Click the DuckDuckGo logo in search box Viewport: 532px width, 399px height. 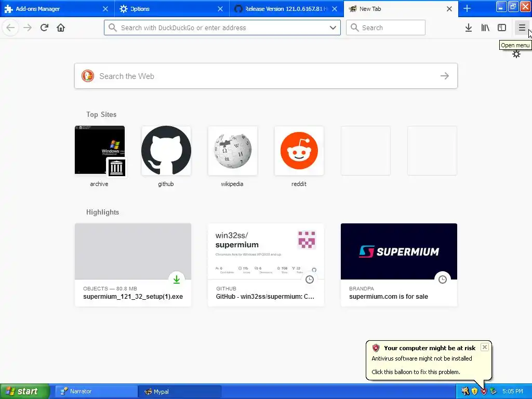click(x=87, y=76)
